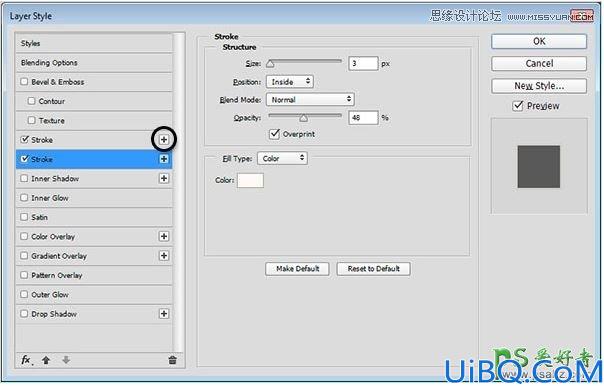Toggle the Preview checkbox
Image resolution: width=604 pixels, height=386 pixels.
click(x=518, y=106)
